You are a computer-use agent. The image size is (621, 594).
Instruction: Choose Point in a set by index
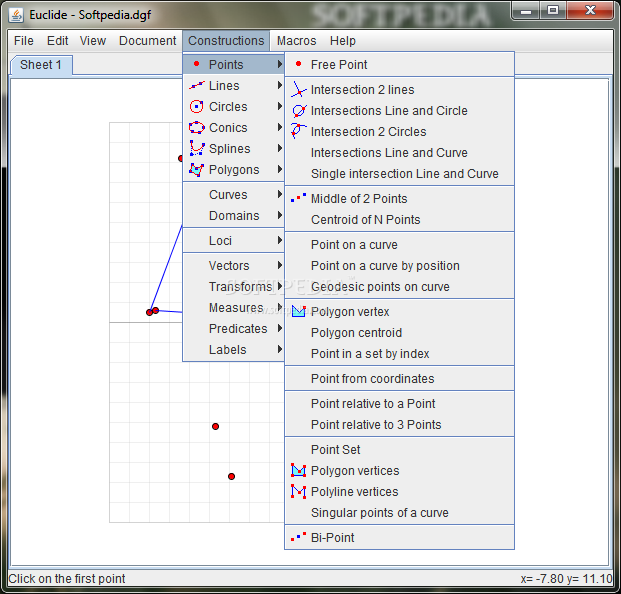[399, 353]
